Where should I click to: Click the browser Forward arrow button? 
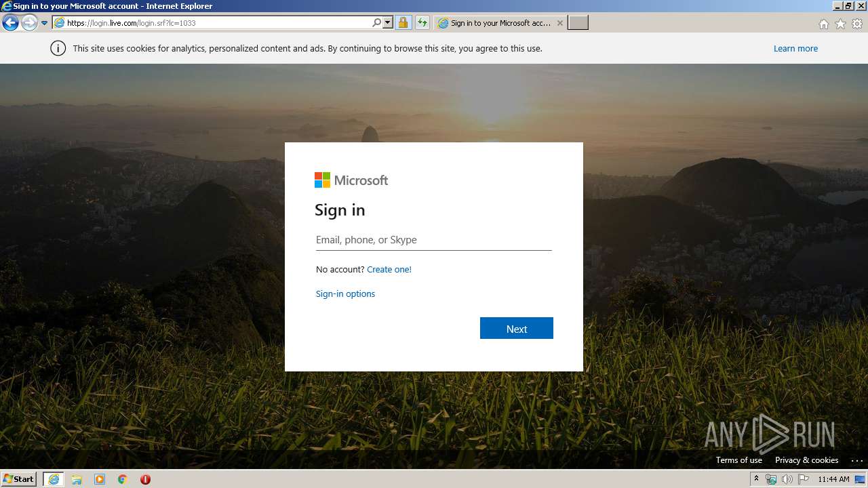pyautogui.click(x=29, y=23)
